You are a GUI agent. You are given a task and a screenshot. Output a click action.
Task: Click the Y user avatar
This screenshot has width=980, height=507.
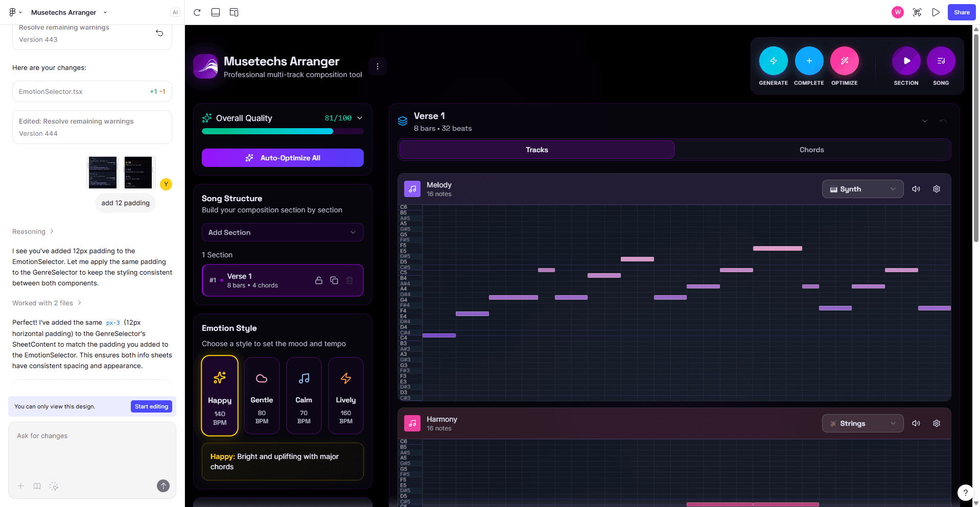[166, 184]
